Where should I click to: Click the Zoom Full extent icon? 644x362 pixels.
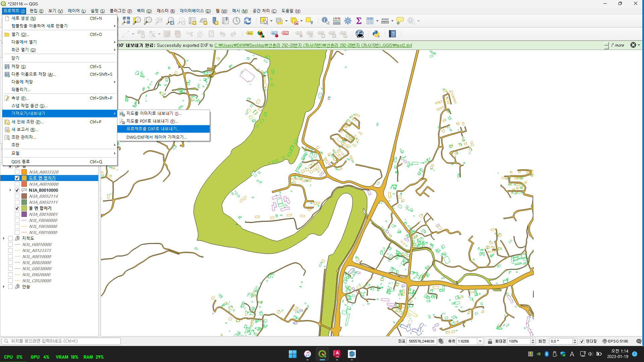(126, 21)
